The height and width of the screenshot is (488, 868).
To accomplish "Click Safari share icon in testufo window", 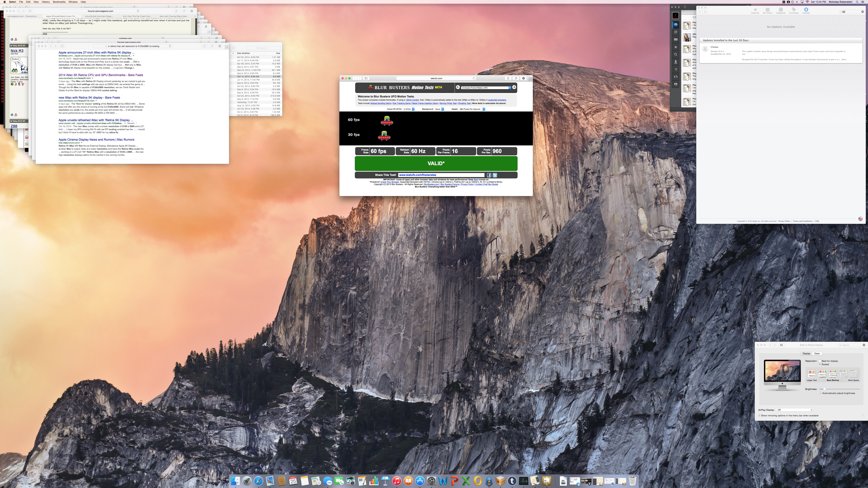I will click(x=508, y=78).
